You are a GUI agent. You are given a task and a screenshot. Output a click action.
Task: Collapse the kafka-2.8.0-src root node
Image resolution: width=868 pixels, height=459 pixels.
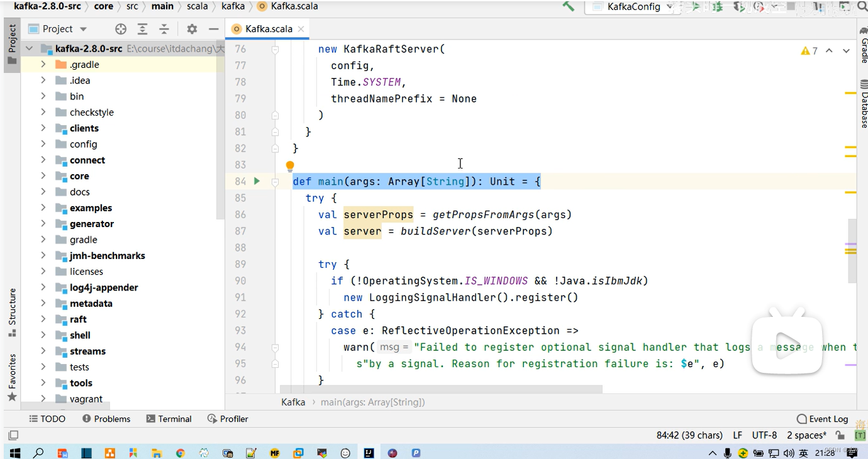click(29, 48)
